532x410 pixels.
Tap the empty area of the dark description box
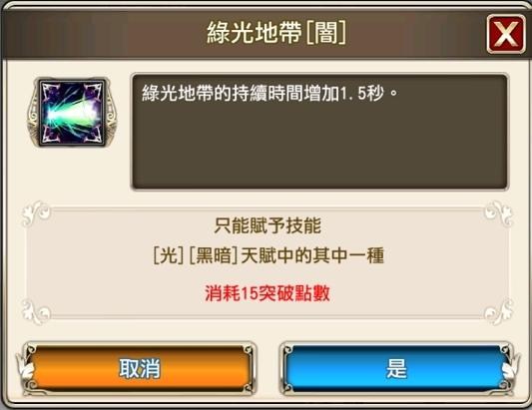pos(319,150)
